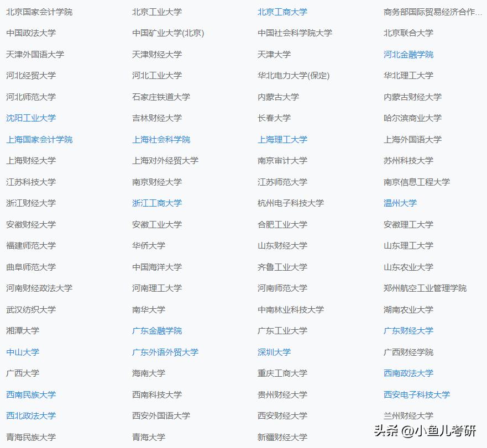The width and height of the screenshot is (487, 448).
Task: Select 上海外国语大学 entry
Action: coord(412,140)
